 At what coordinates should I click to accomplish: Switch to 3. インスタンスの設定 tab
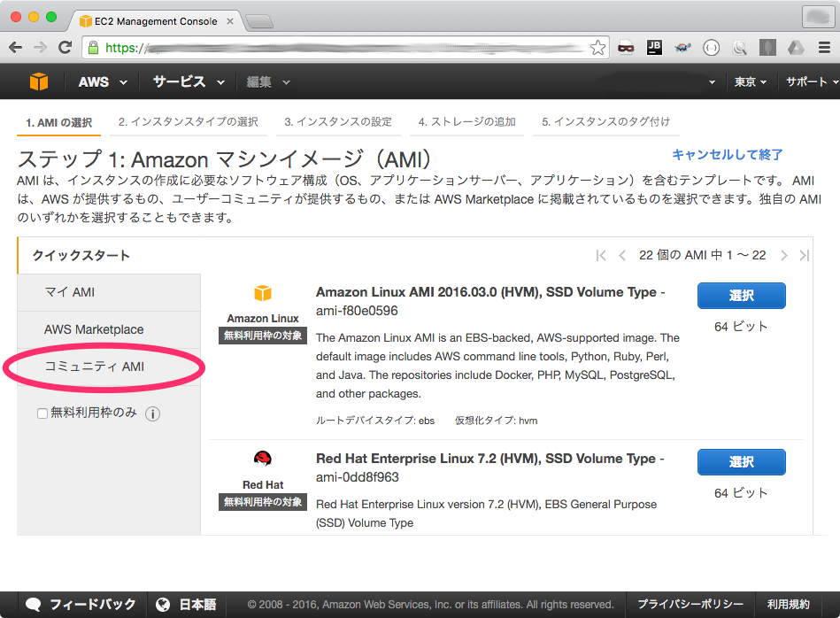tap(338, 121)
